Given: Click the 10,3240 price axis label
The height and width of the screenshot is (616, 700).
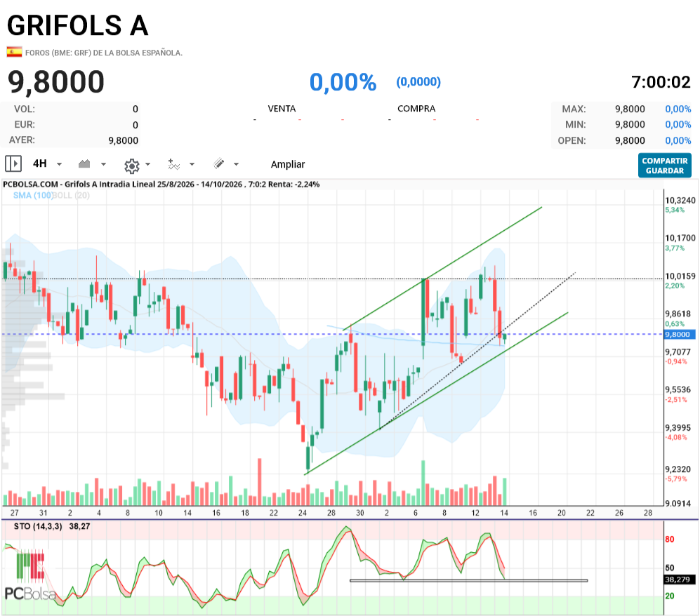Looking at the screenshot, I should pyautogui.click(x=680, y=200).
